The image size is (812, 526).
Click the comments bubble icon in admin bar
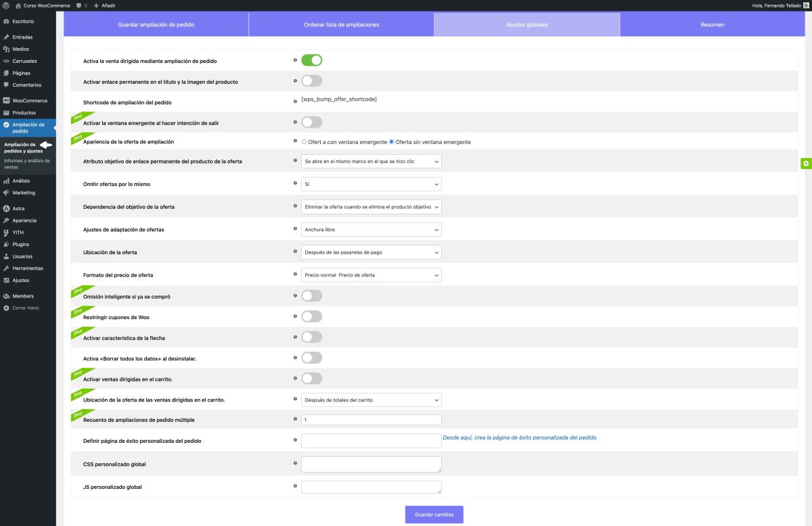coord(80,5)
